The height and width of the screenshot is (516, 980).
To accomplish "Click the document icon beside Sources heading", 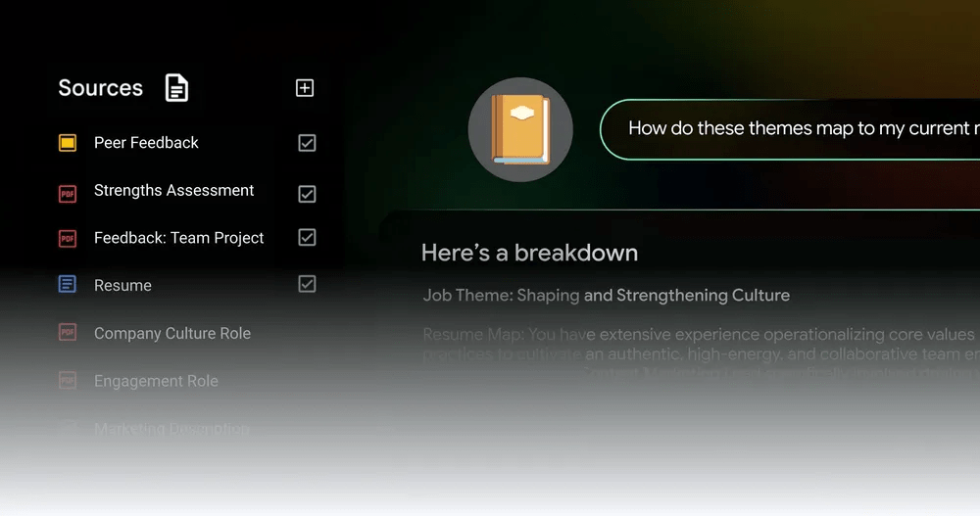I will (176, 88).
